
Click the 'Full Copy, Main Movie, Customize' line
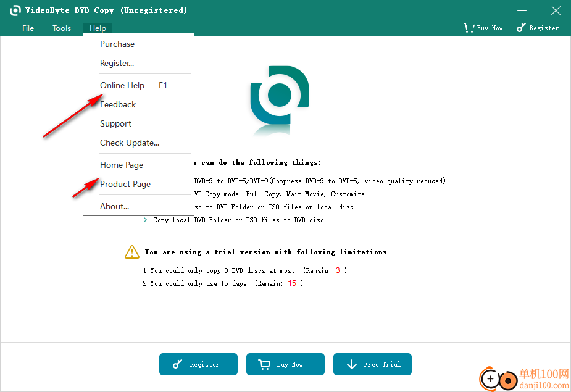click(x=279, y=194)
